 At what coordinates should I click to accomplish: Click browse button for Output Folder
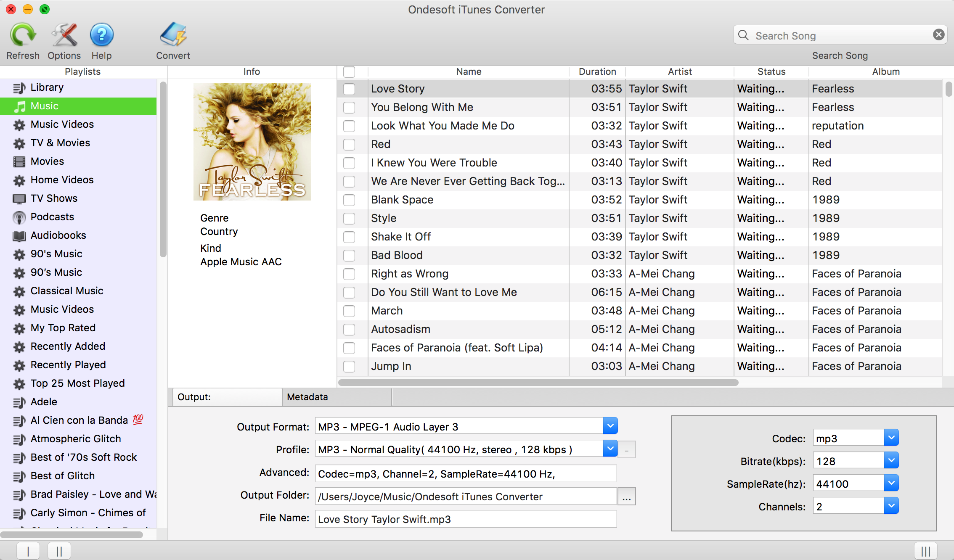coord(626,495)
